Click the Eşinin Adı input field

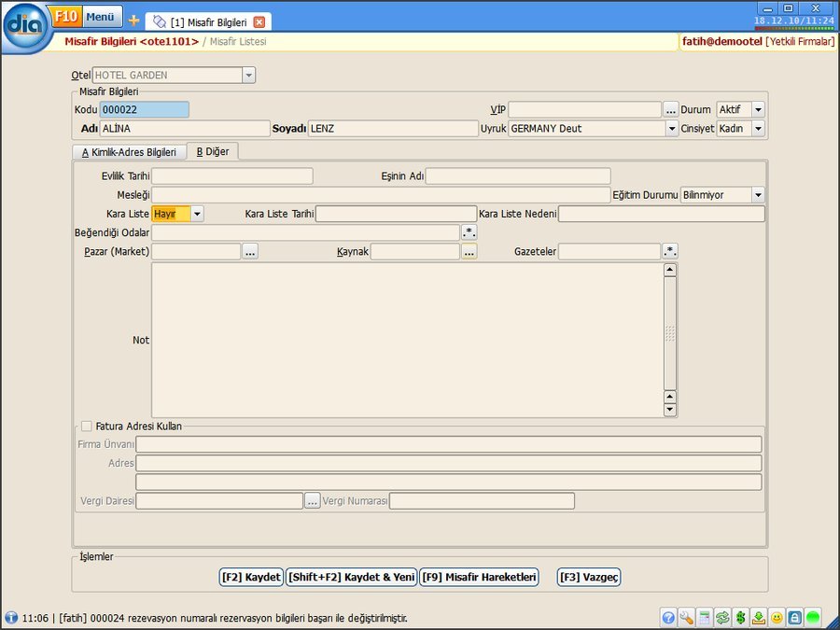point(518,176)
